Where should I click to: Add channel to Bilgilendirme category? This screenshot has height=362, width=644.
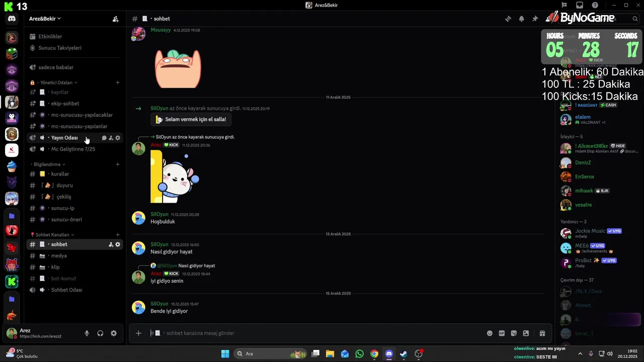118,164
